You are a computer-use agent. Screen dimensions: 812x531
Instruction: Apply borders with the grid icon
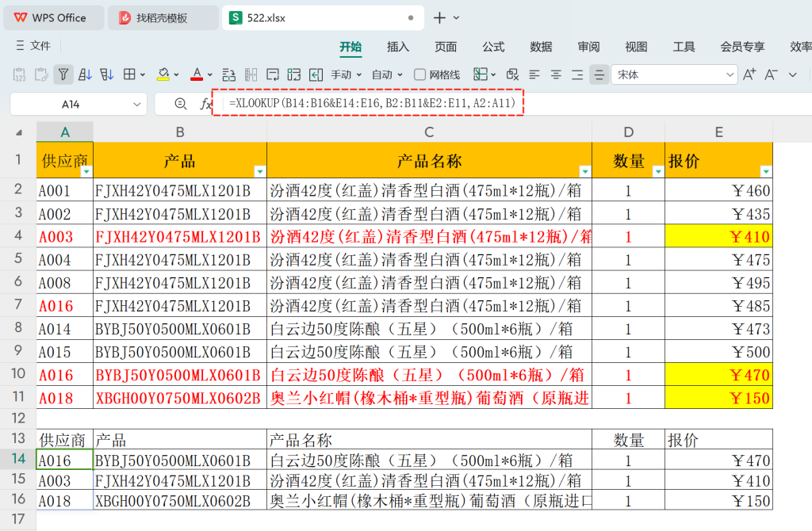pyautogui.click(x=129, y=74)
